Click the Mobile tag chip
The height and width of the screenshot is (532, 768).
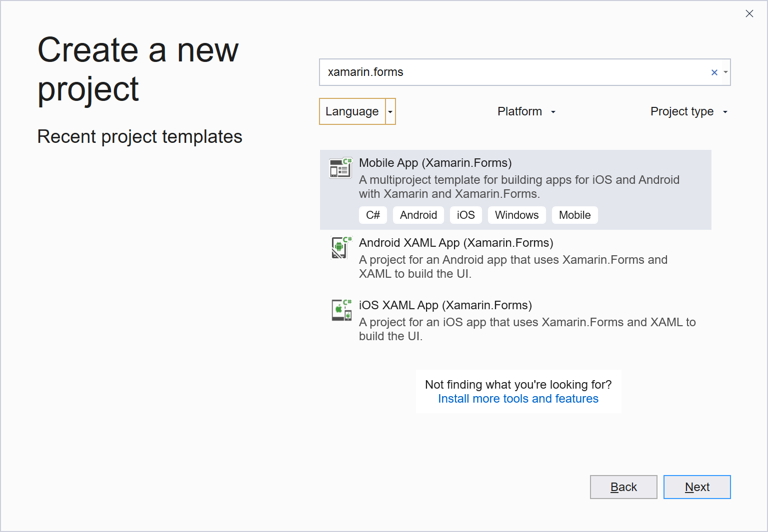click(x=574, y=215)
